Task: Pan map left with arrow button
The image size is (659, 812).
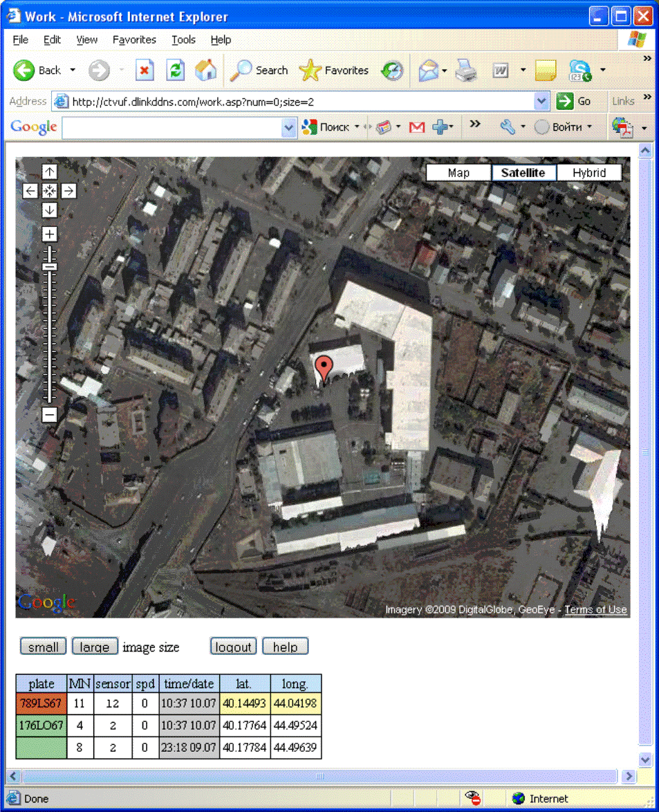Action: pyautogui.click(x=30, y=191)
